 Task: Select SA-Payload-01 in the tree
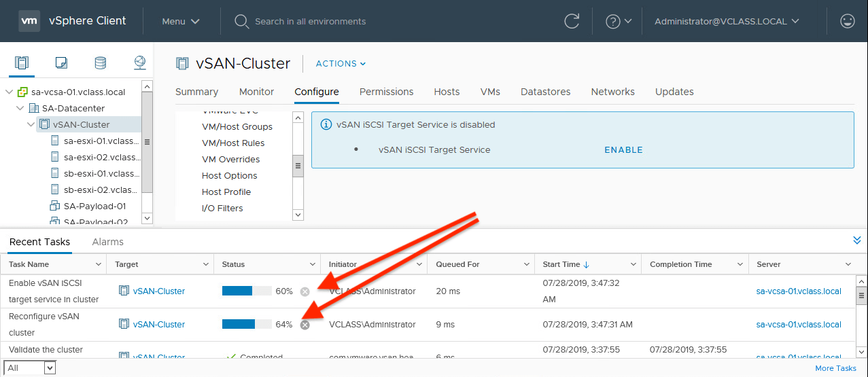pyautogui.click(x=94, y=206)
